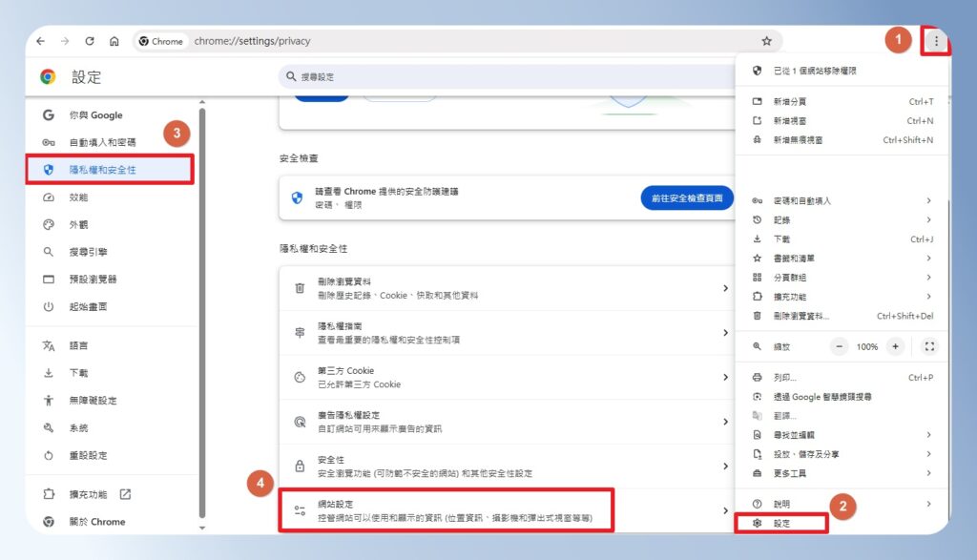Choose 新增無痕視窗 from the Chrome menu

843,140
